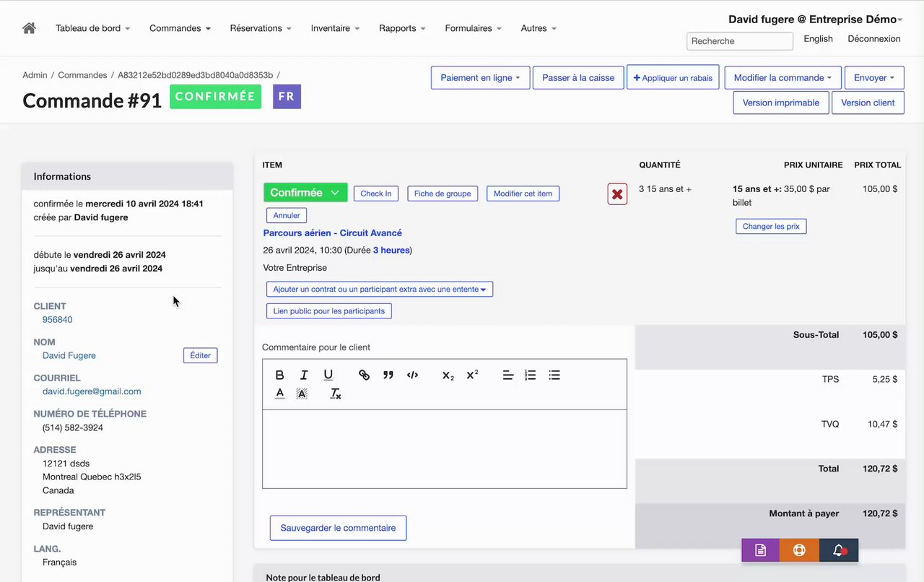Open the Commandes menu
924x582 pixels.
(180, 28)
